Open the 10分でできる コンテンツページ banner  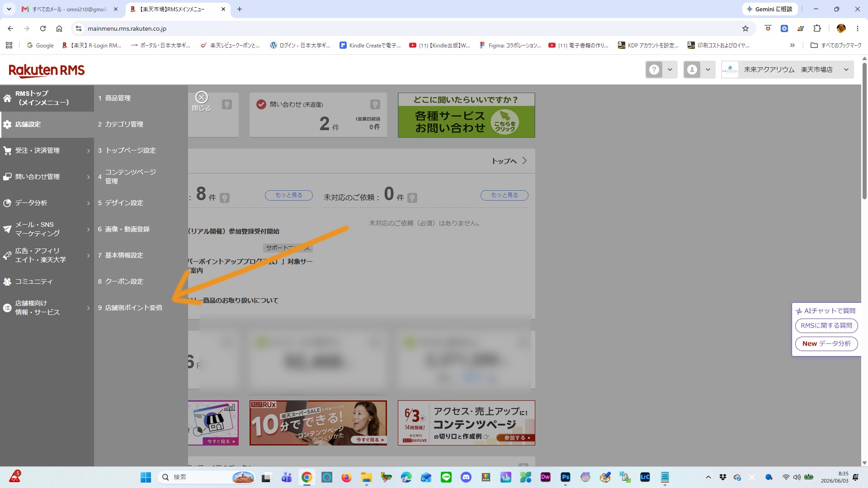(318, 423)
